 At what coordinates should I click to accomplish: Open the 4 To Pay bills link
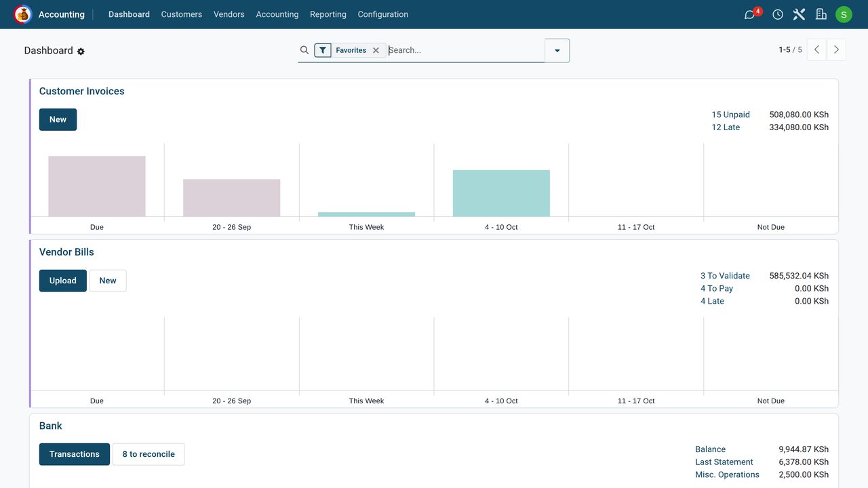click(x=717, y=289)
